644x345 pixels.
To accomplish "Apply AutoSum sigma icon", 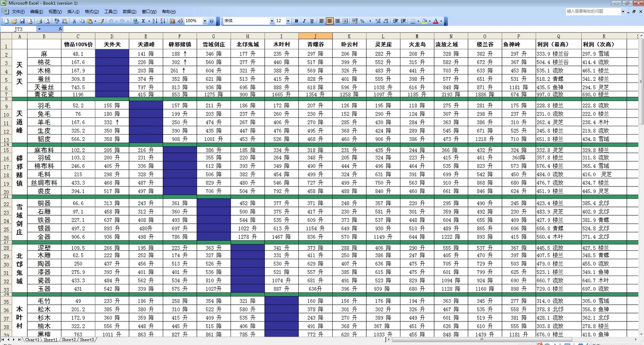I will 143,21.
